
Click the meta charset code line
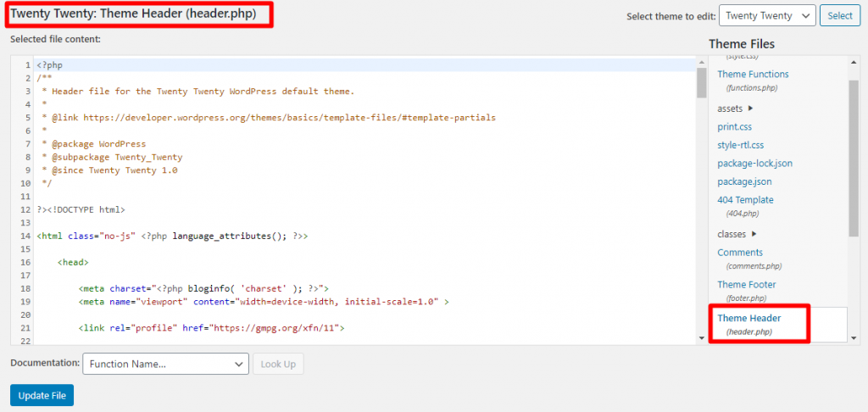[x=203, y=288]
